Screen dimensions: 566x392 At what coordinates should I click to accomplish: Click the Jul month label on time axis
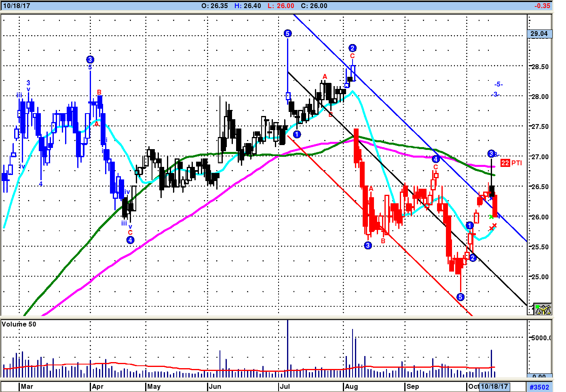pos(285,386)
